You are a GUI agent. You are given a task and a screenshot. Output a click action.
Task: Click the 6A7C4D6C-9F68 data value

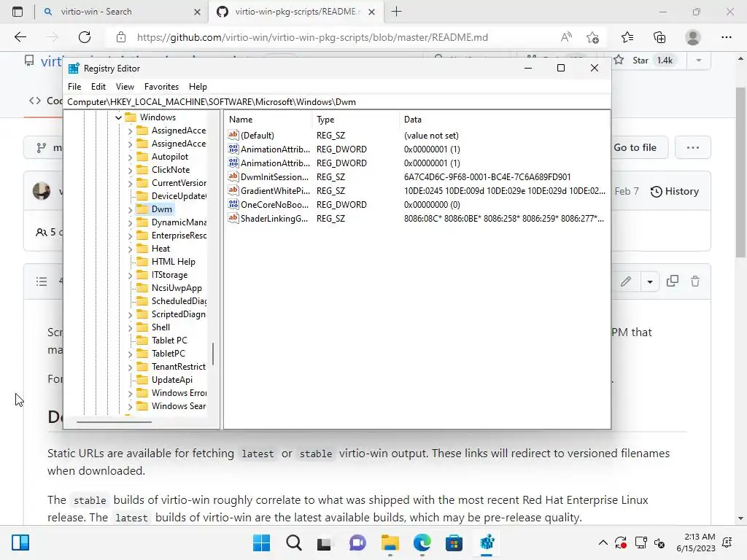pos(487,176)
